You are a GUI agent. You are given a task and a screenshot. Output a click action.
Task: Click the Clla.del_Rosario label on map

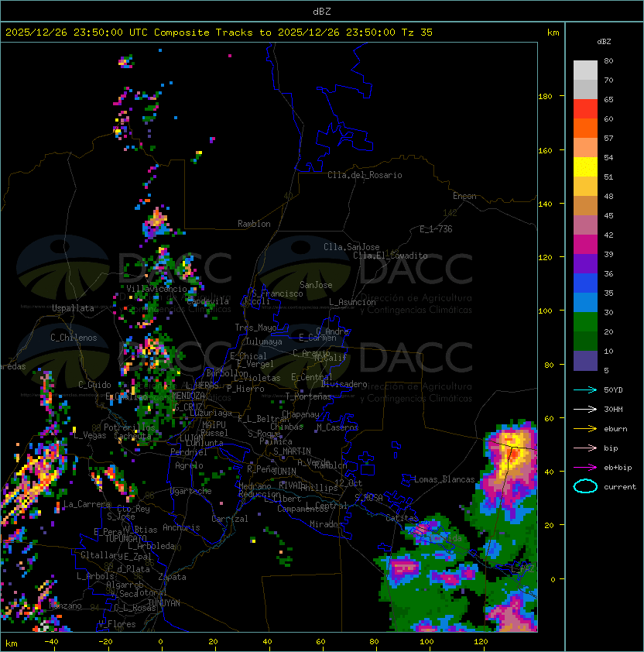pyautogui.click(x=365, y=175)
